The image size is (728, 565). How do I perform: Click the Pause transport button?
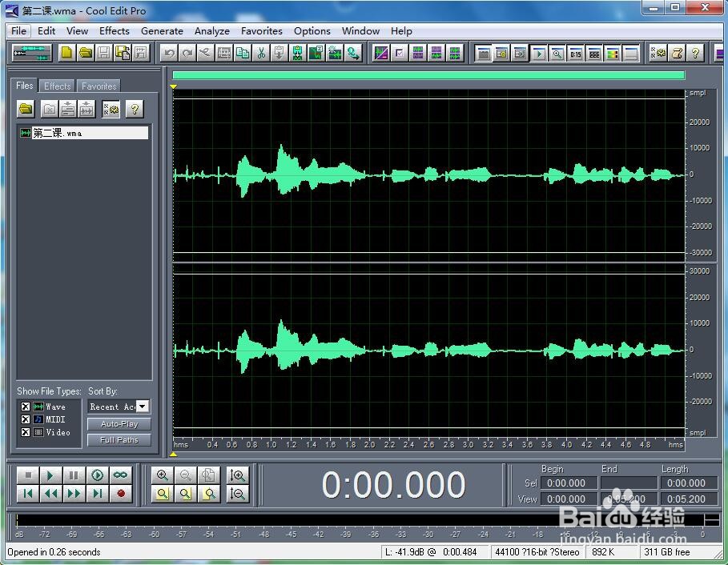pyautogui.click(x=74, y=475)
